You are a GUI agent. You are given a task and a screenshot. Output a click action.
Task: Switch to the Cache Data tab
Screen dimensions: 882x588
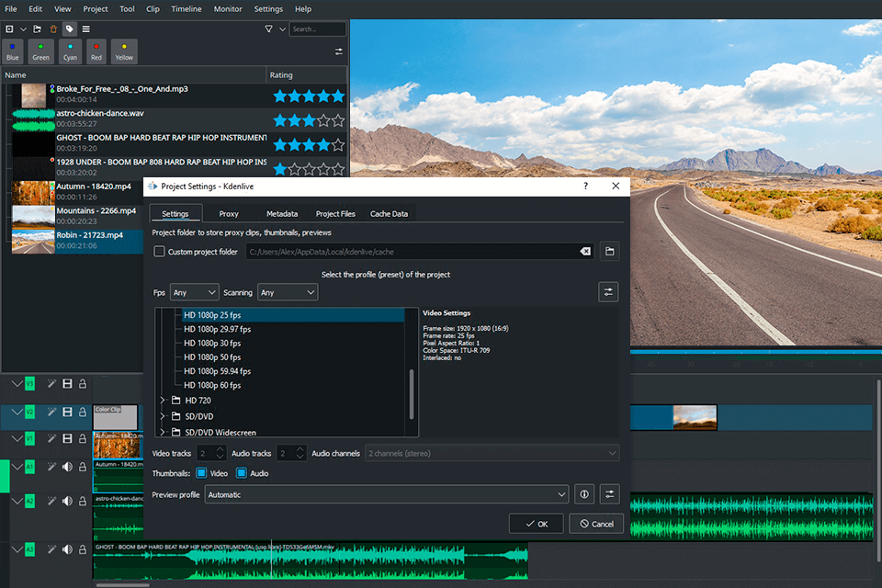389,214
